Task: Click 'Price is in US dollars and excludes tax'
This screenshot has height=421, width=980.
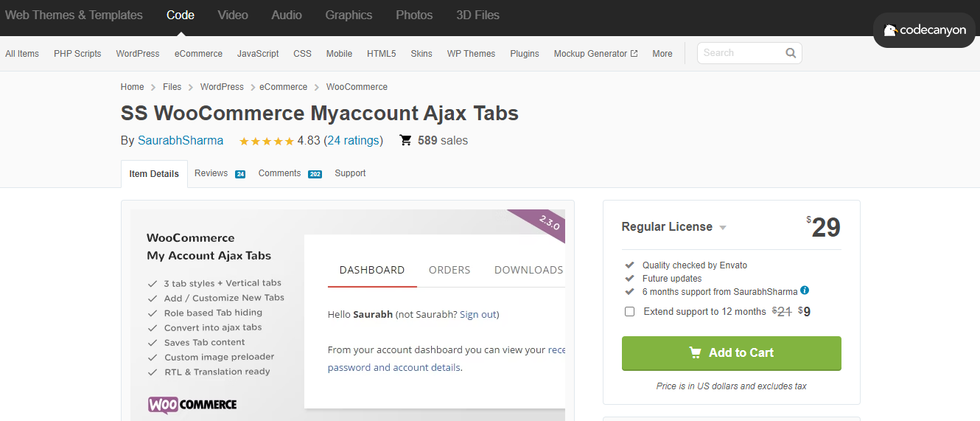Action: [732, 386]
